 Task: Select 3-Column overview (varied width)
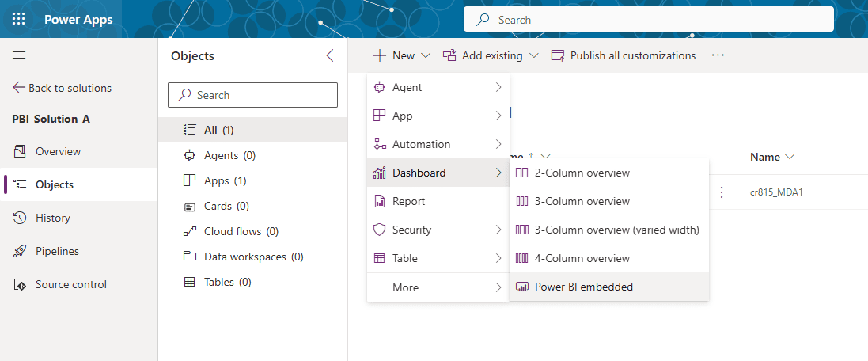[x=609, y=230]
